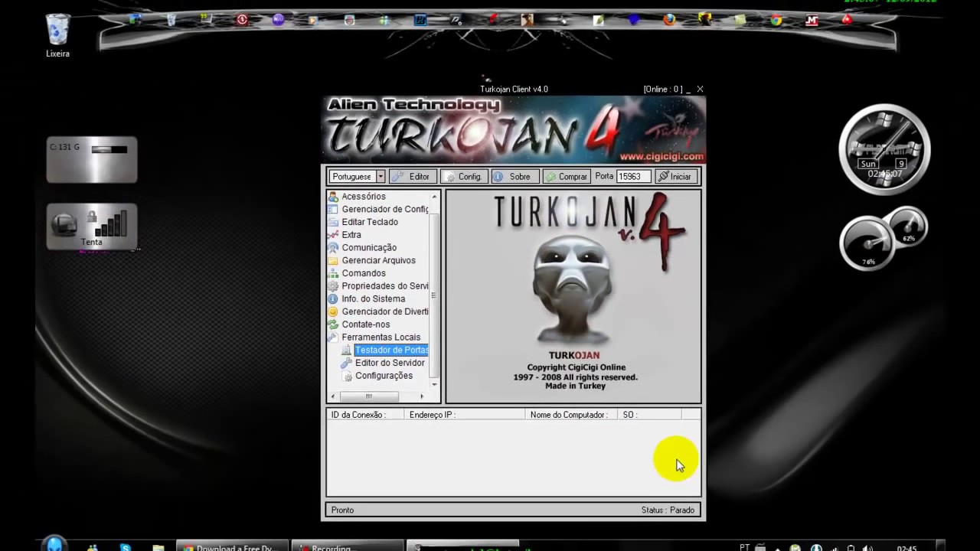This screenshot has width=980, height=551.
Task: Open Editor do Servidor
Action: tap(389, 363)
